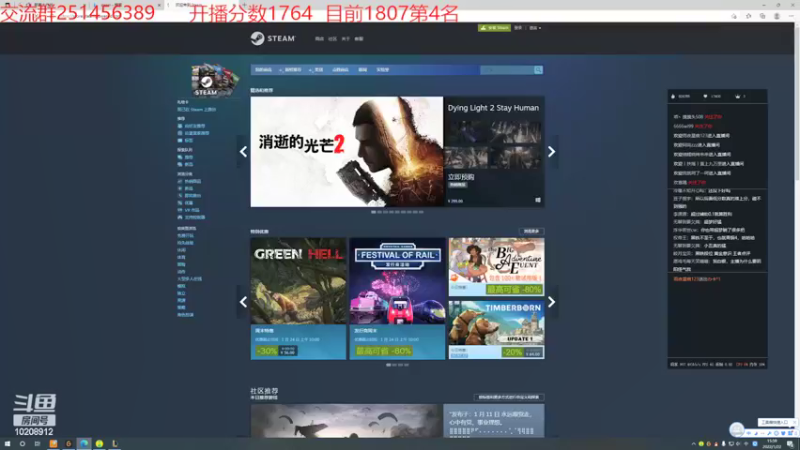Screen dimensions: 800x450
Task: Open Task View on the taskbar
Action: click(37, 444)
